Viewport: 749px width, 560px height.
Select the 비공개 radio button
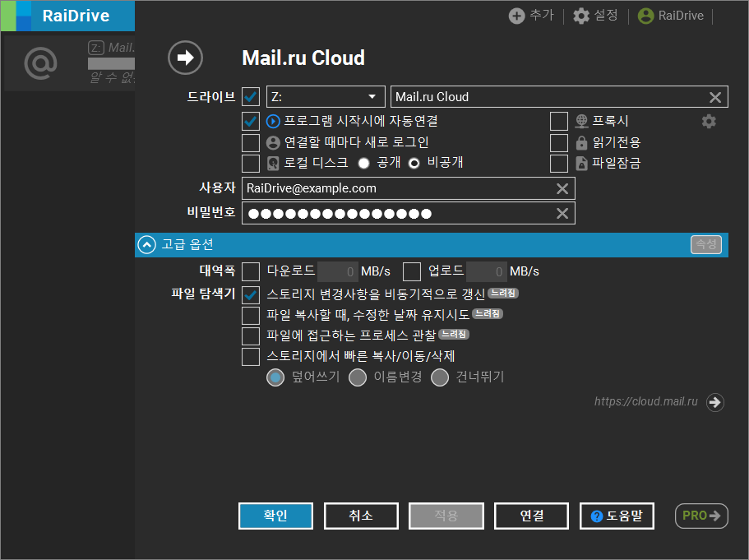click(414, 164)
